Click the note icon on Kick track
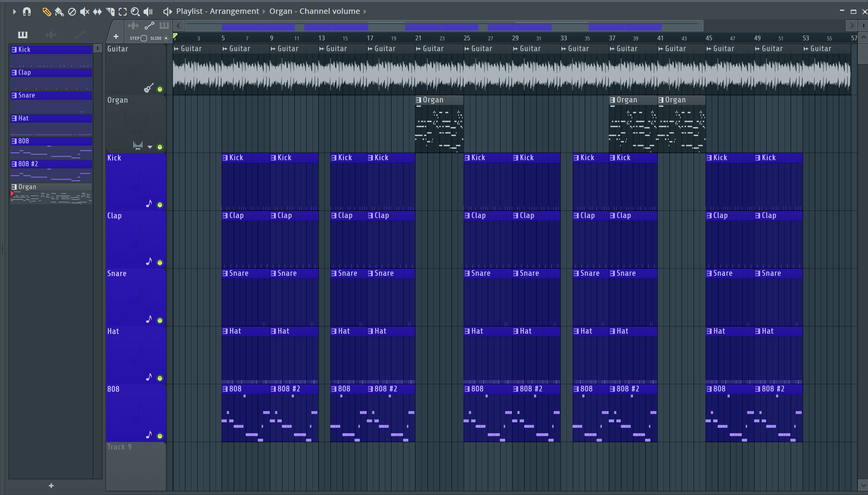The width and height of the screenshot is (868, 495). point(149,204)
